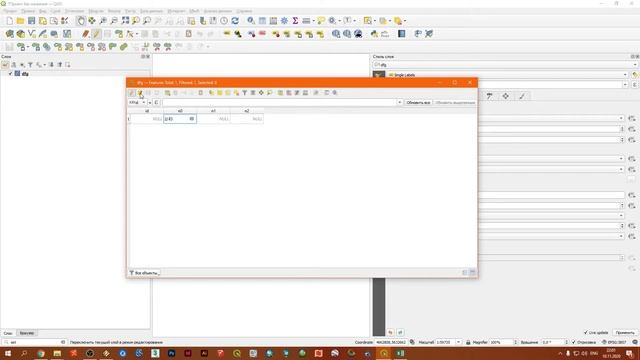The width and height of the screenshot is (640, 360).
Task: Click the coordinate field in the status bar
Action: point(391,342)
